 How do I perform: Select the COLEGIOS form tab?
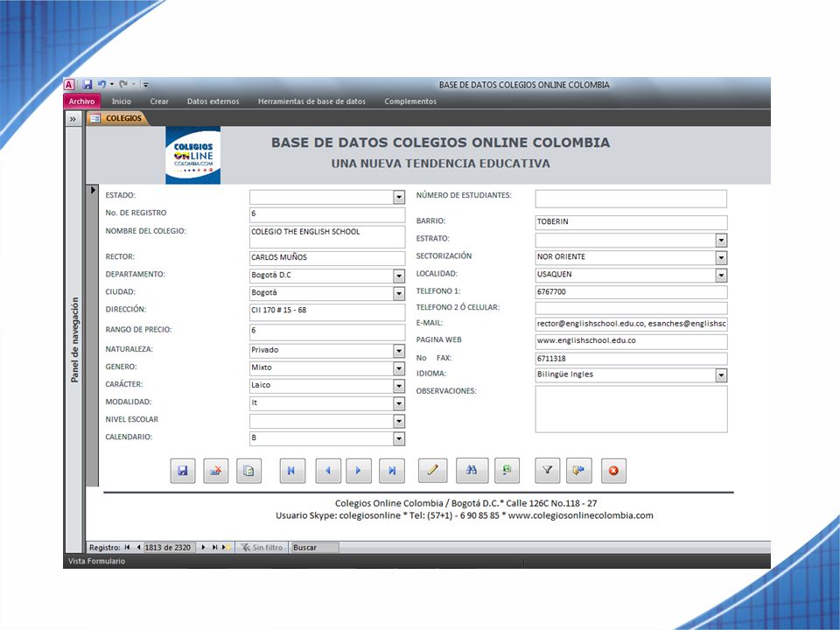coord(117,118)
